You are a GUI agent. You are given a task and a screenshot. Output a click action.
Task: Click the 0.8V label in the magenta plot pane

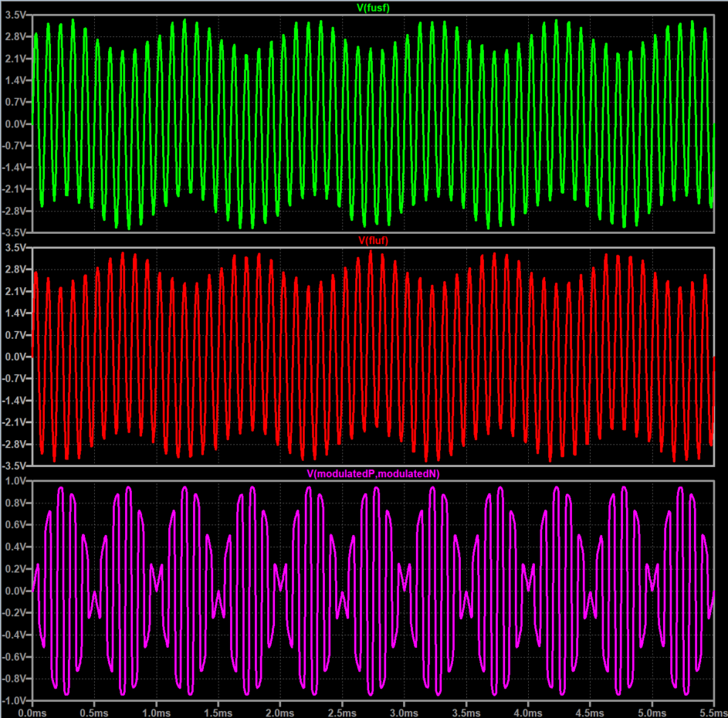point(15,503)
